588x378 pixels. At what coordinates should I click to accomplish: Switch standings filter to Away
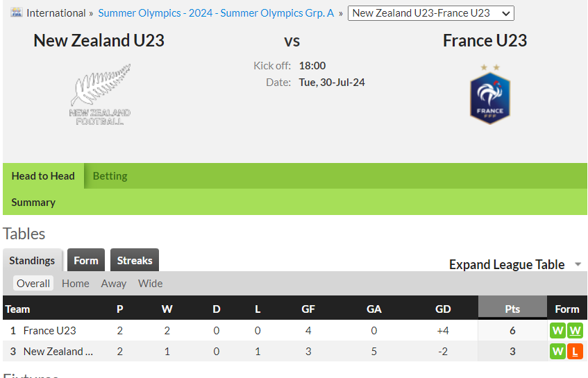coord(114,283)
